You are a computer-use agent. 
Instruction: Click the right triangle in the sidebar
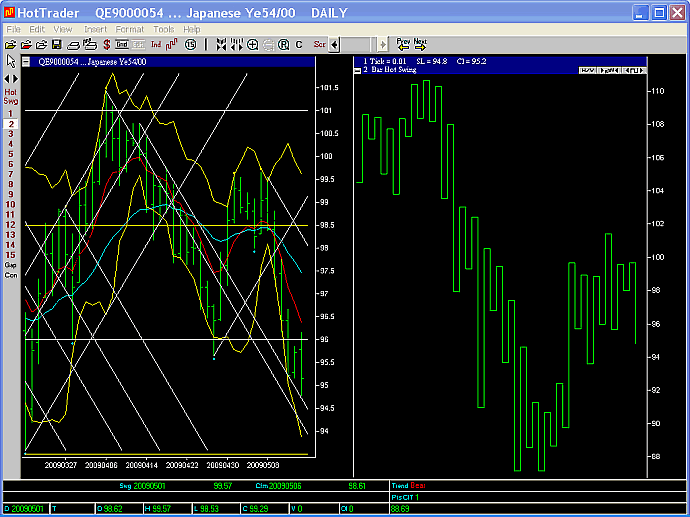click(15, 79)
